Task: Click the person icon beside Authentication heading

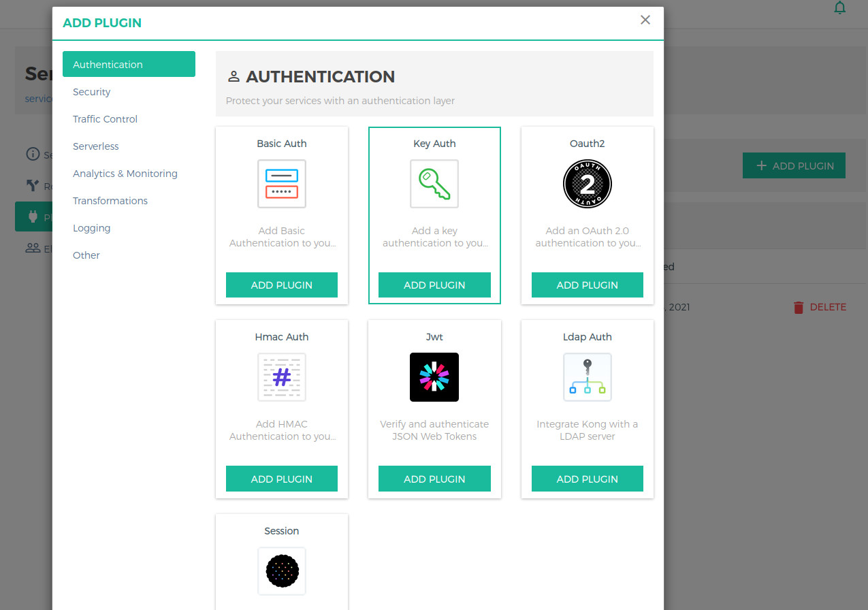Action: point(234,76)
